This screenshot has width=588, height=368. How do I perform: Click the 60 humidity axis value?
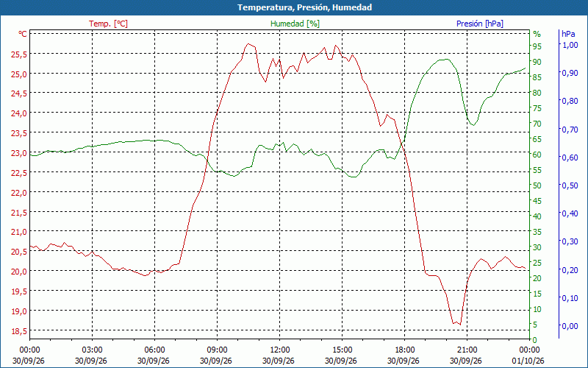coord(537,155)
